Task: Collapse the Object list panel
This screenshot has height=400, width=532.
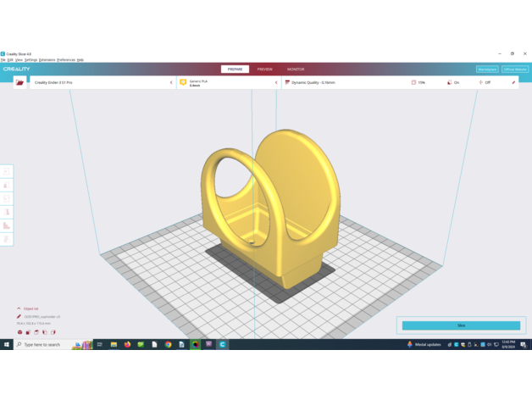Action: pyautogui.click(x=19, y=308)
